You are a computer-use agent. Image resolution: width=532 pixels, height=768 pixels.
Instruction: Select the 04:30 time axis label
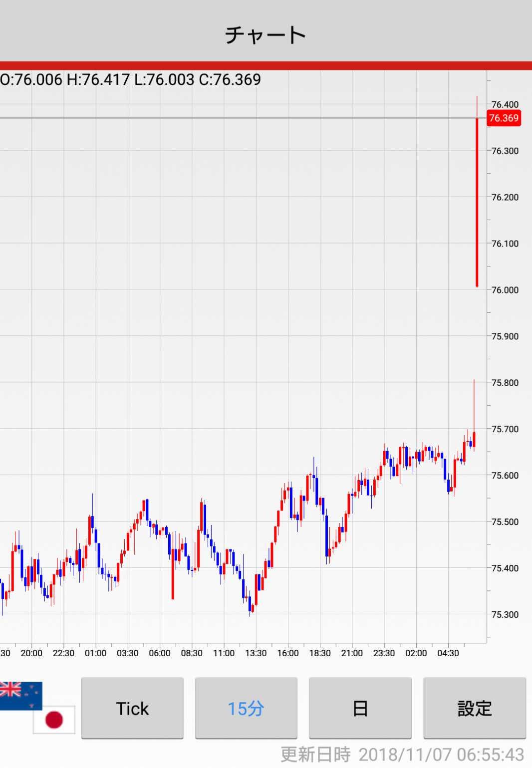[448, 653]
